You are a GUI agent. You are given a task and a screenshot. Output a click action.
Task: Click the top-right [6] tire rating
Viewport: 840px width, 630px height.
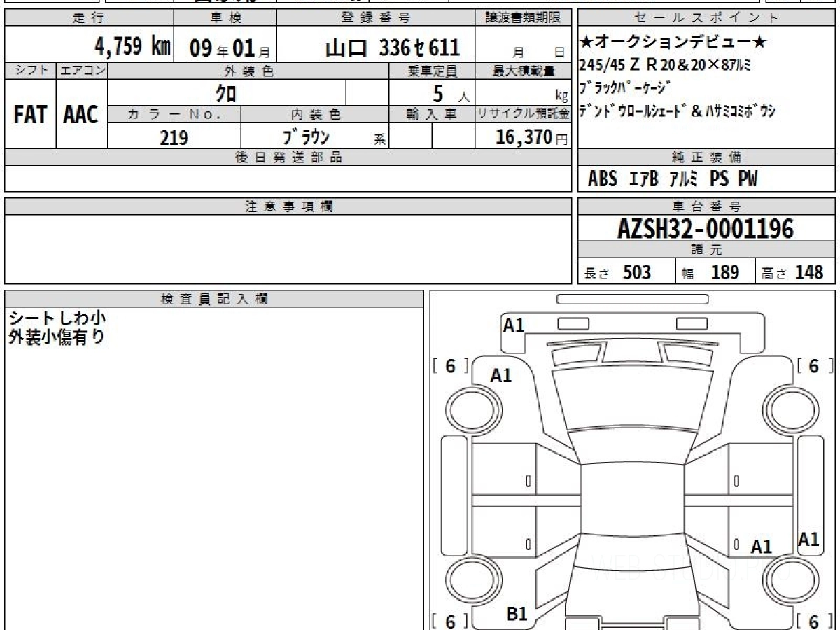click(x=814, y=366)
